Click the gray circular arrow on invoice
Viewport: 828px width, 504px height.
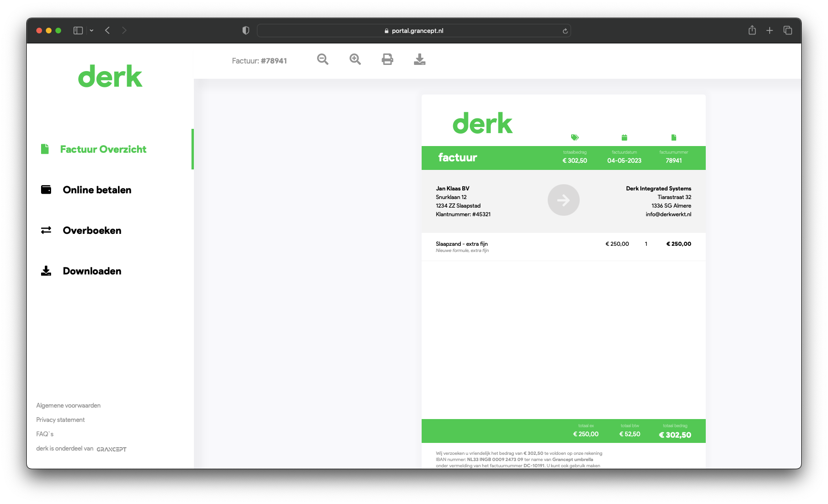tap(563, 200)
